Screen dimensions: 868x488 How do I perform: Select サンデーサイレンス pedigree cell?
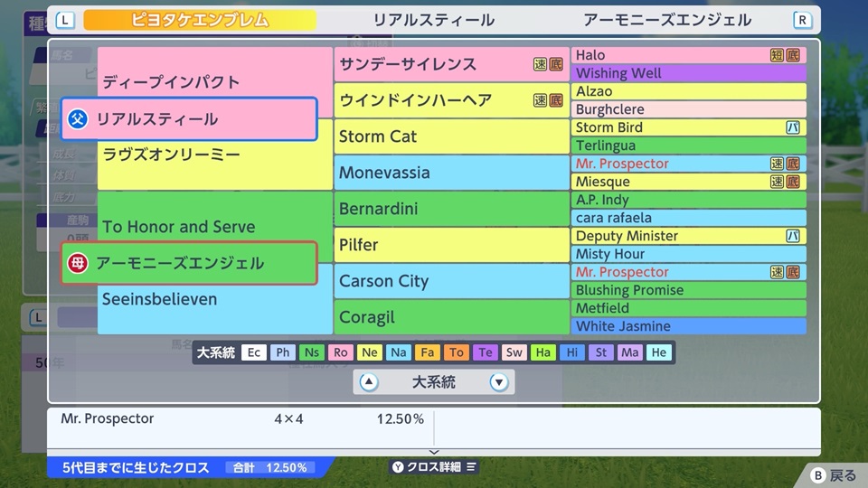tap(451, 64)
